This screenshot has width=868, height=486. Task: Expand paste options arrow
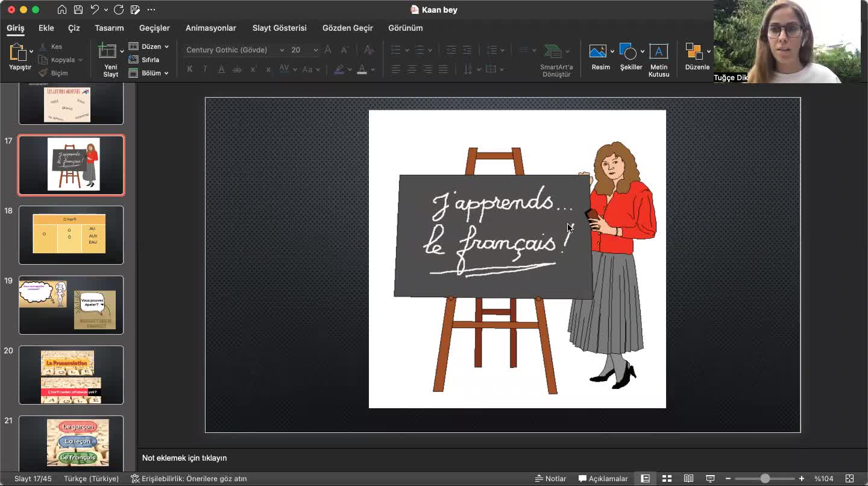31,51
